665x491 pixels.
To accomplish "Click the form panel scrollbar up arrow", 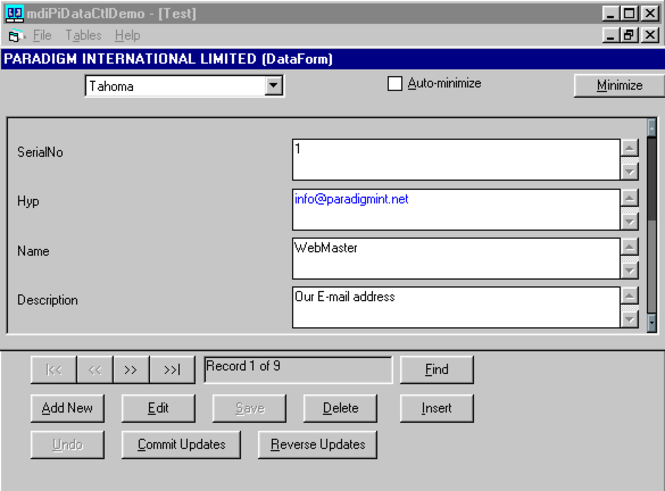I will 652,128.
